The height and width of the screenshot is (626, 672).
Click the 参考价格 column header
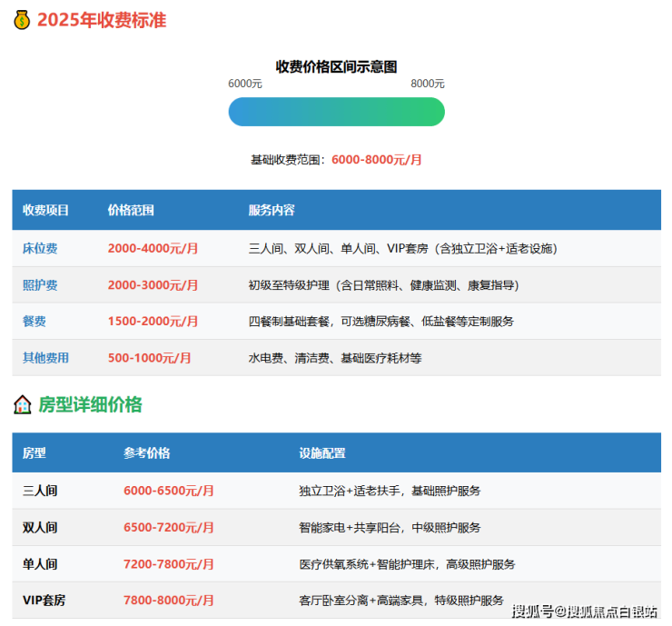[147, 453]
